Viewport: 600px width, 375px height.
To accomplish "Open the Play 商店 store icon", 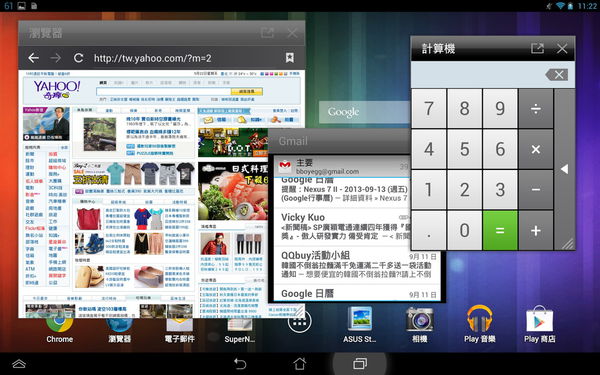I will 540,324.
